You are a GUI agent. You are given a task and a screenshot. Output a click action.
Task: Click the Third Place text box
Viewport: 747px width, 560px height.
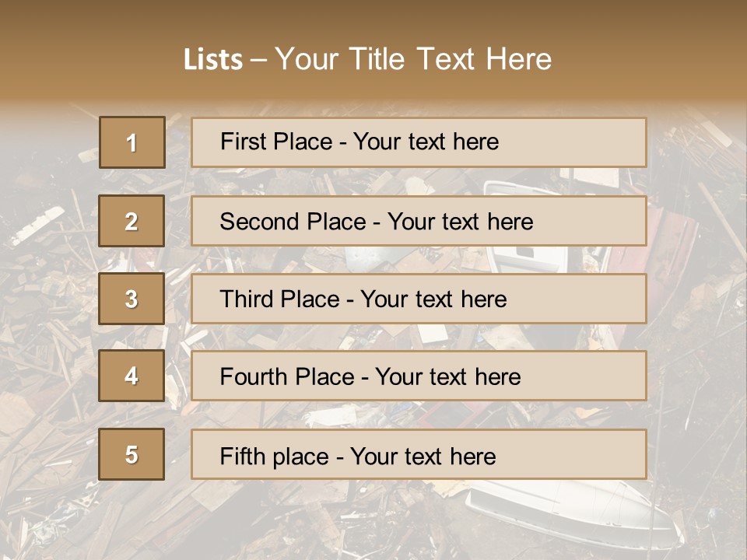(419, 299)
